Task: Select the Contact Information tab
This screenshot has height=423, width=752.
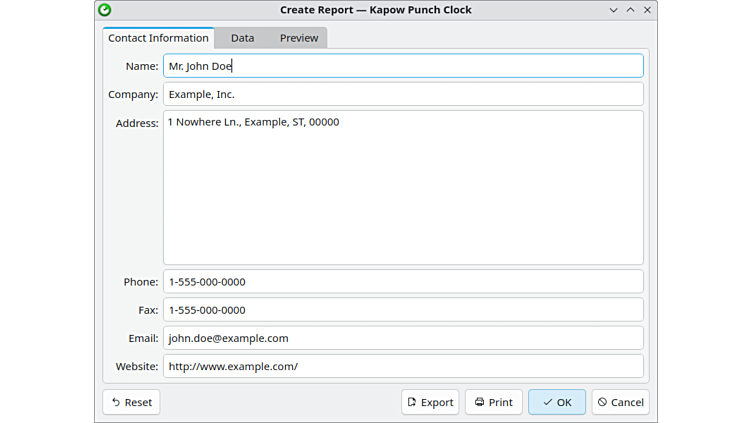Action: [x=158, y=38]
